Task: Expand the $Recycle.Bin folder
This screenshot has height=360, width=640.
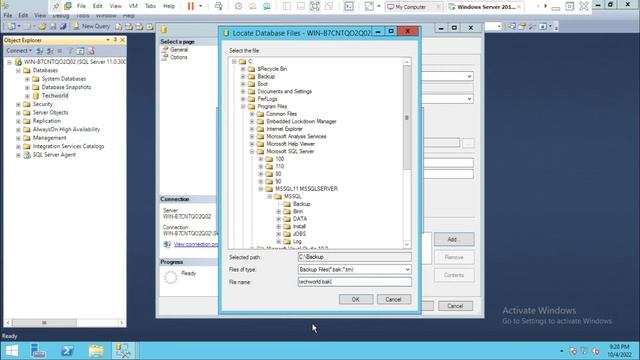Action: (243, 69)
